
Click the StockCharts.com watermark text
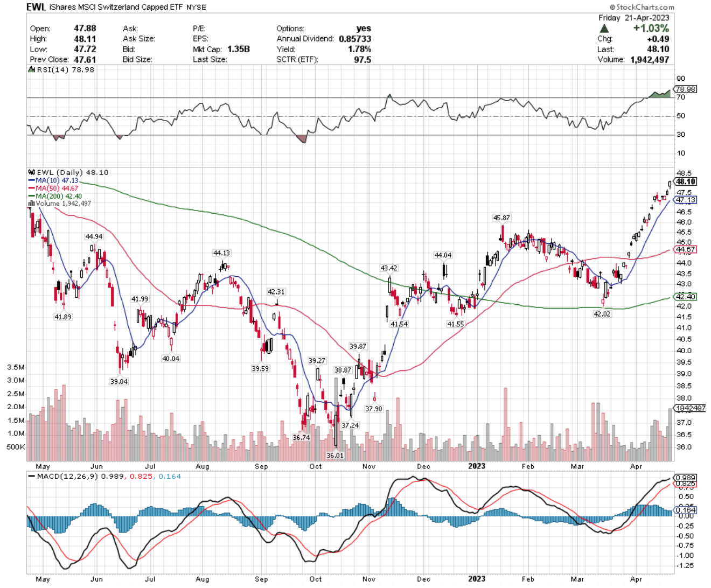[642, 7]
